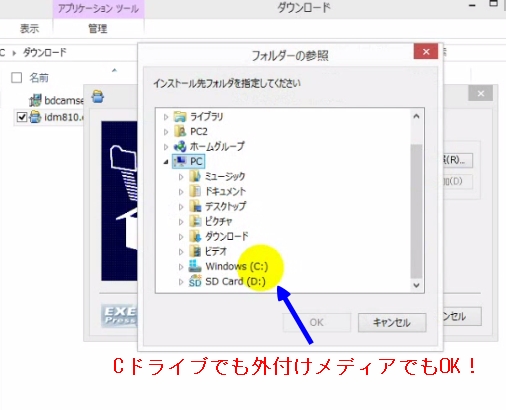
Task: Select the ホームグループ label in tree
Action: pos(217,146)
